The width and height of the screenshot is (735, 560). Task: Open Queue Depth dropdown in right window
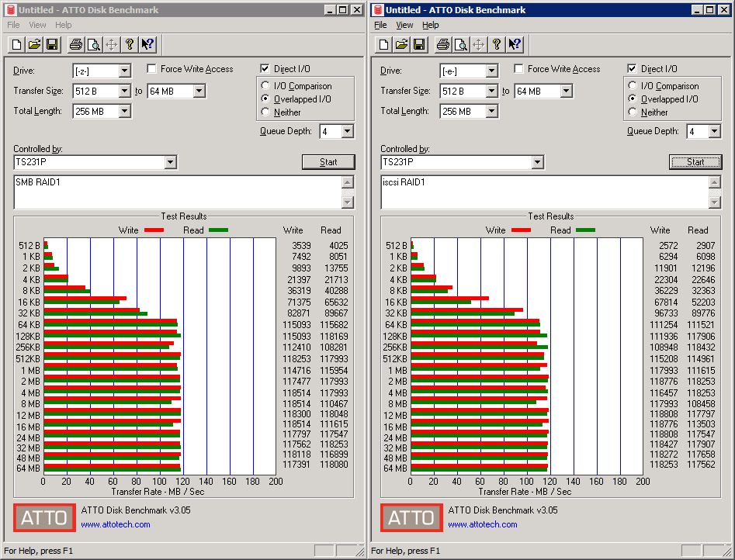(x=714, y=131)
